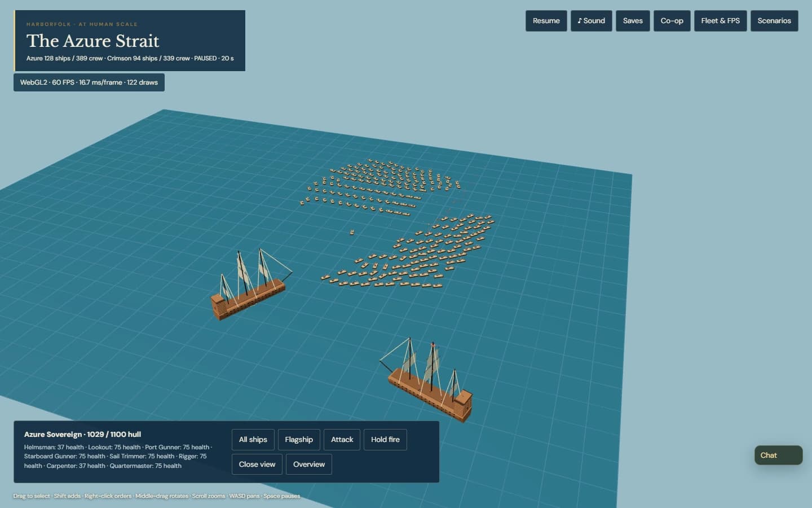
Task: Toggle Hold fire order
Action: click(385, 440)
